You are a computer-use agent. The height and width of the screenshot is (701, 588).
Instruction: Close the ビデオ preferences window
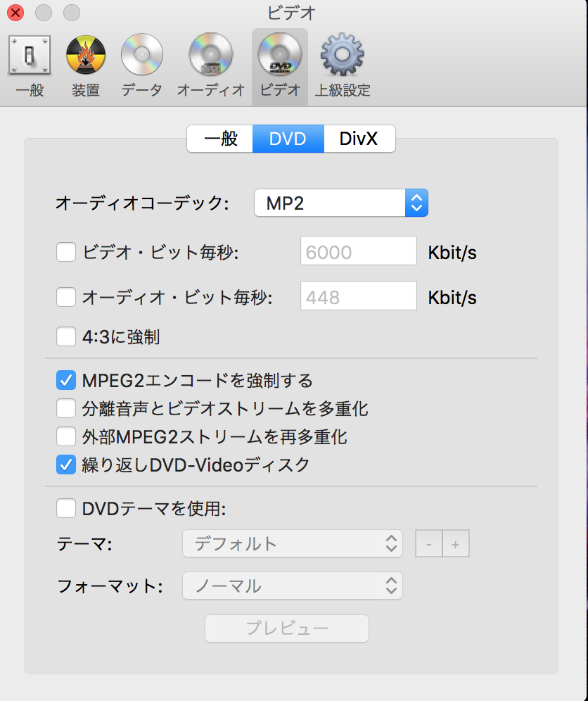tap(15, 13)
